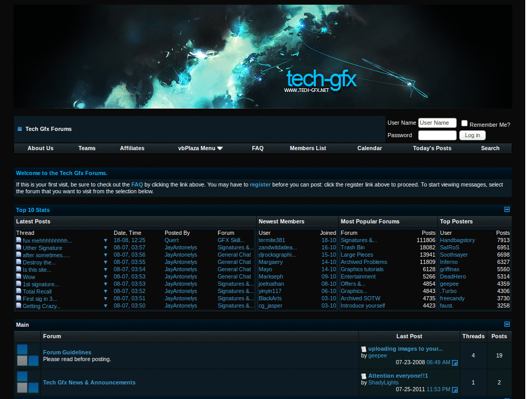
Task: Collapse the Top 10 Stats section
Action: (507, 209)
